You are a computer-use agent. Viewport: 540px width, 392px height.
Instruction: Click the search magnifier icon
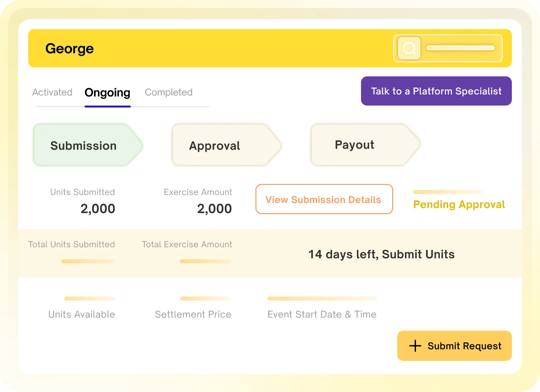tap(409, 48)
